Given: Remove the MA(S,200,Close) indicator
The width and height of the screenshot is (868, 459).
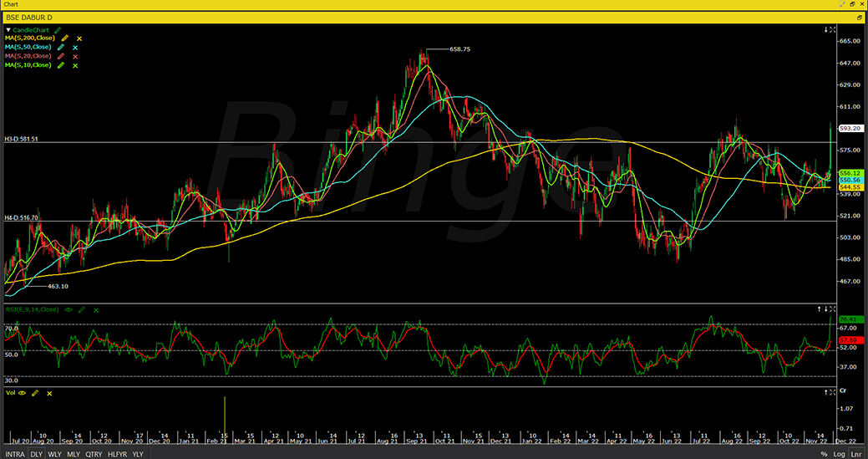Looking at the screenshot, I should click(x=79, y=38).
